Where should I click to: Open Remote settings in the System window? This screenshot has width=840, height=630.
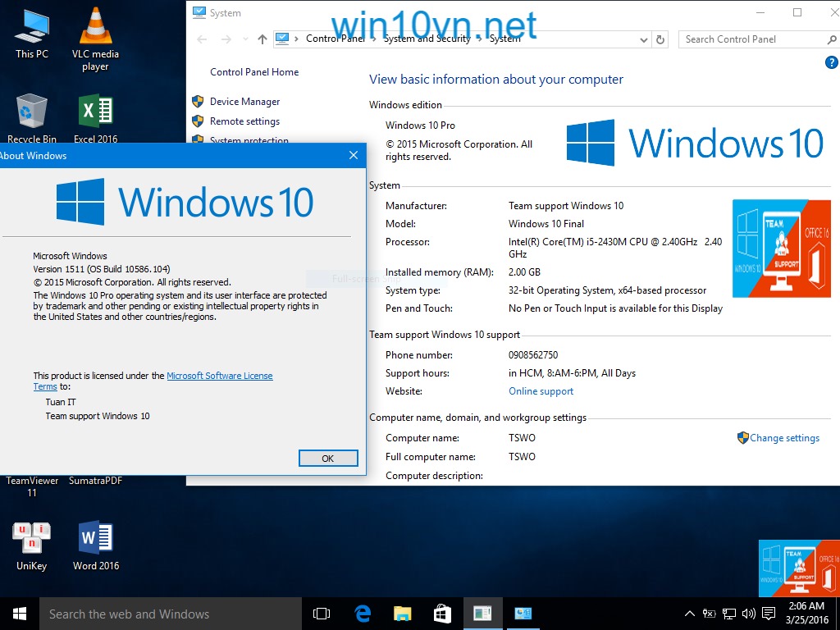tap(244, 121)
